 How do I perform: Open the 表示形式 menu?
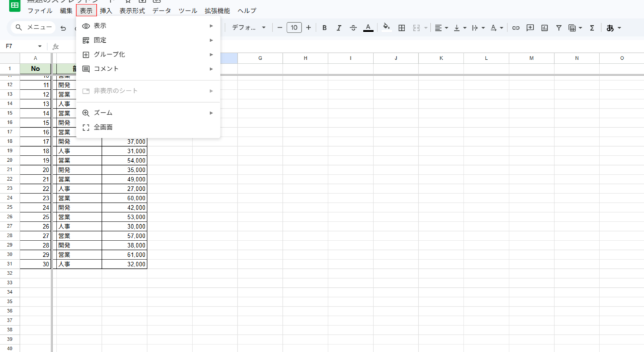click(x=132, y=11)
